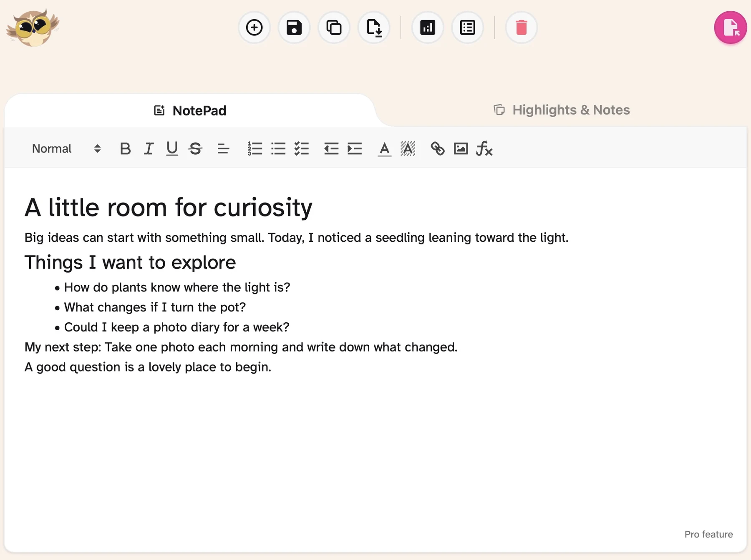Click the 'Pro feature' label
Screen dimensions: 751x560
point(708,534)
